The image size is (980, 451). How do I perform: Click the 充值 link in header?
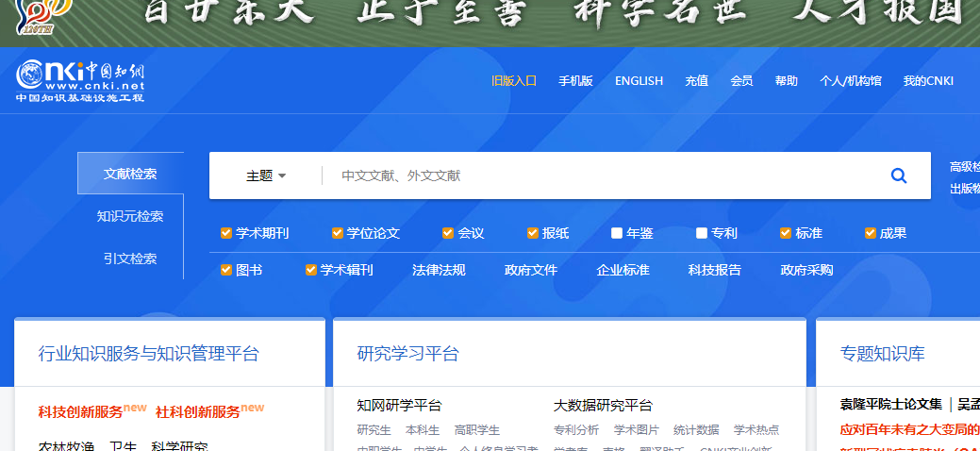click(696, 81)
